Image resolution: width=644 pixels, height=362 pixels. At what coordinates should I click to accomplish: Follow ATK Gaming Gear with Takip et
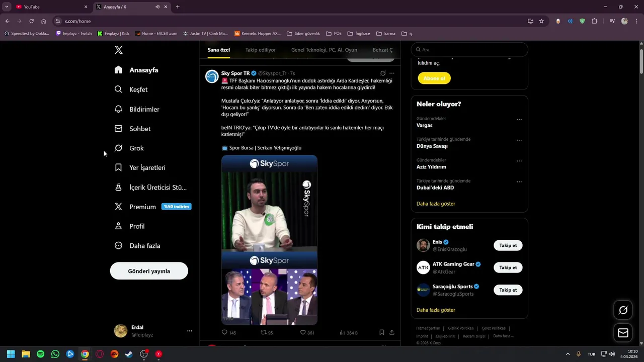click(508, 267)
